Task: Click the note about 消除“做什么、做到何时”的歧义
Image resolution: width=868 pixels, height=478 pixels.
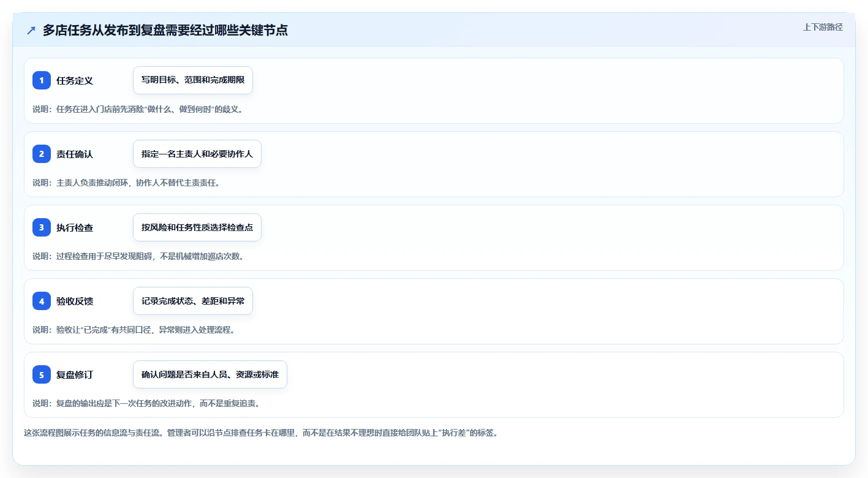Action: pos(138,109)
